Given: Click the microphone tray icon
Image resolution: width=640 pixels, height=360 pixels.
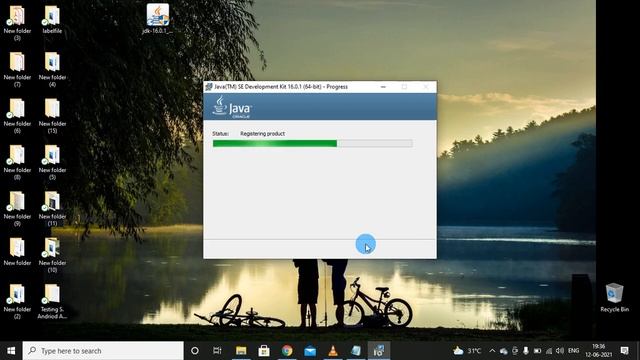Looking at the screenshot, I should pos(526,351).
